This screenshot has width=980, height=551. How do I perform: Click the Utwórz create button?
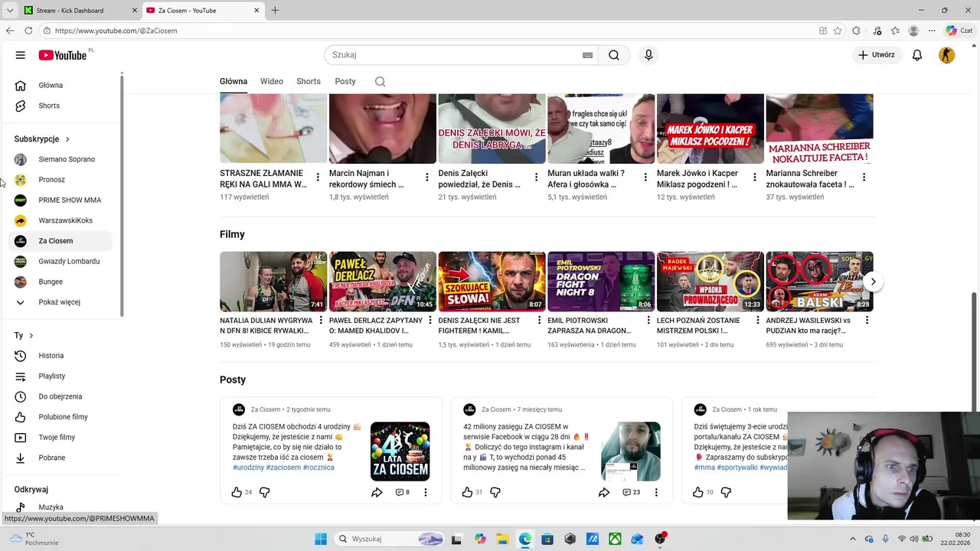[877, 55]
